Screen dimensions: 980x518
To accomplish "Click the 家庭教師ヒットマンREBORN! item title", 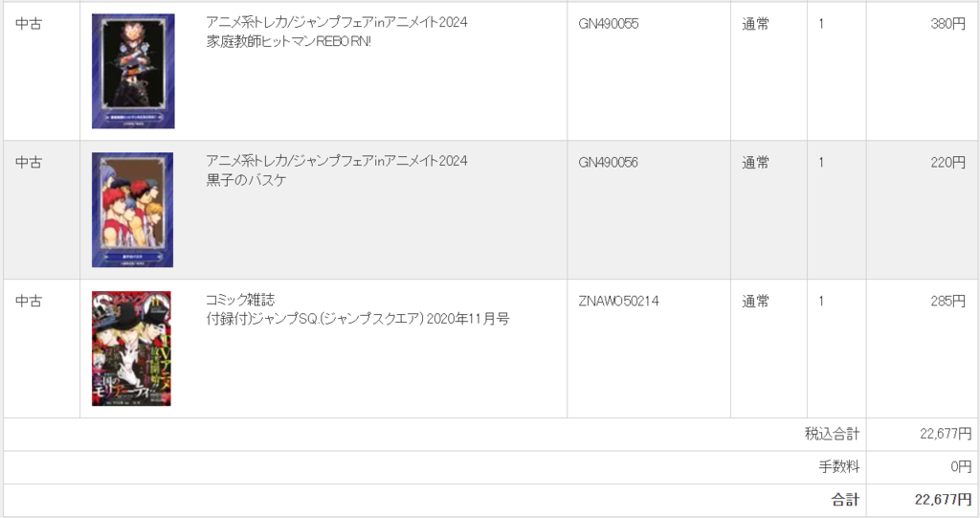I will click(x=289, y=42).
